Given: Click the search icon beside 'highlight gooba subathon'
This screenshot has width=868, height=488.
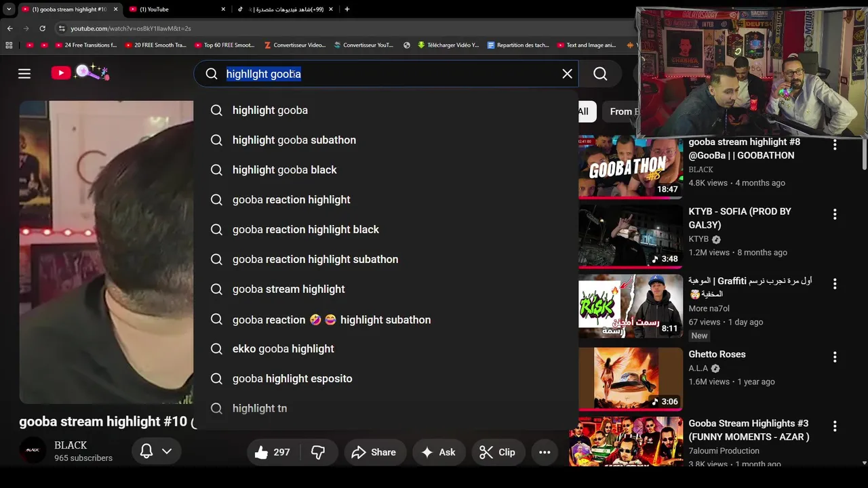Looking at the screenshot, I should pos(216,140).
